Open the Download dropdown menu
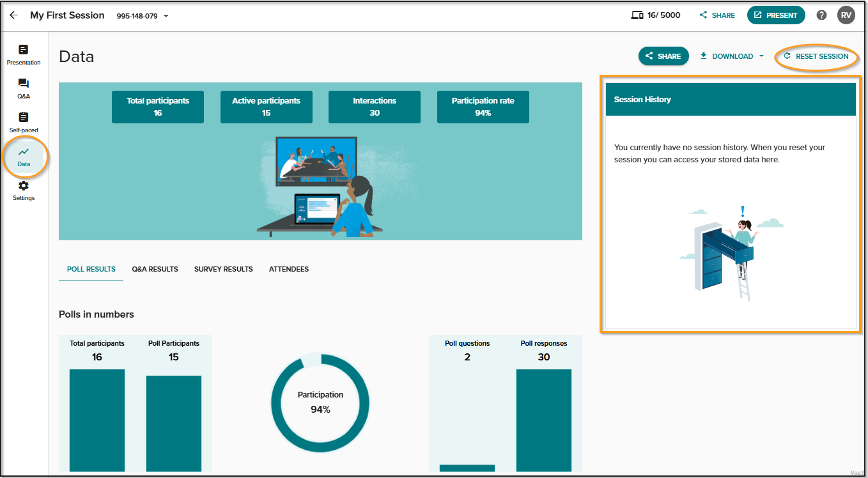This screenshot has width=868, height=478. coord(732,56)
